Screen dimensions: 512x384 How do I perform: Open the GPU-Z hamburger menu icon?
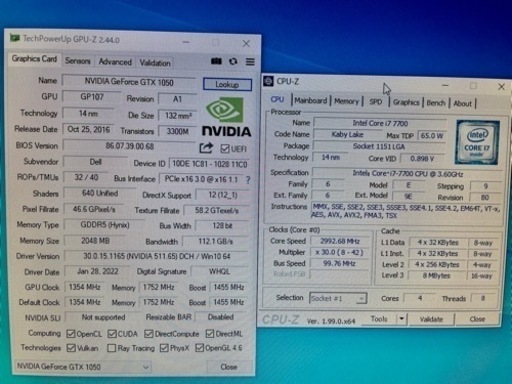250,62
